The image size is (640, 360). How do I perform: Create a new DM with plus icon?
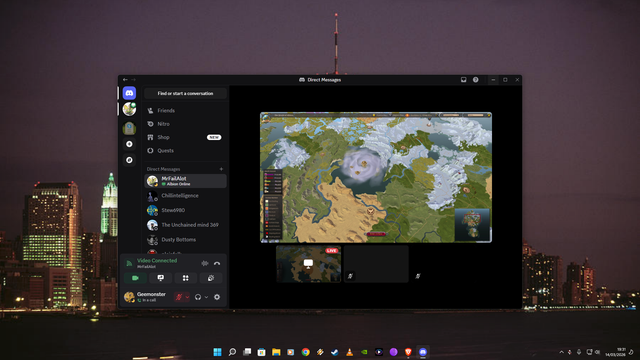tap(221, 169)
